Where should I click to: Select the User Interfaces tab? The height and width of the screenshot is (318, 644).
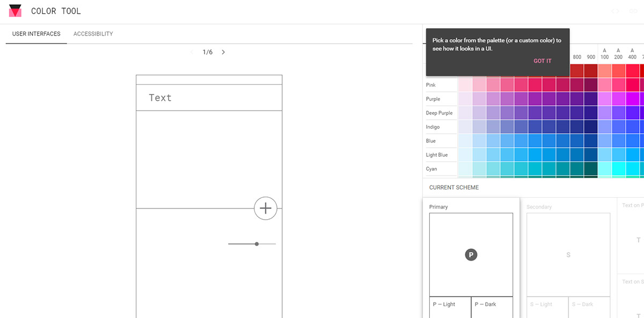pyautogui.click(x=36, y=34)
